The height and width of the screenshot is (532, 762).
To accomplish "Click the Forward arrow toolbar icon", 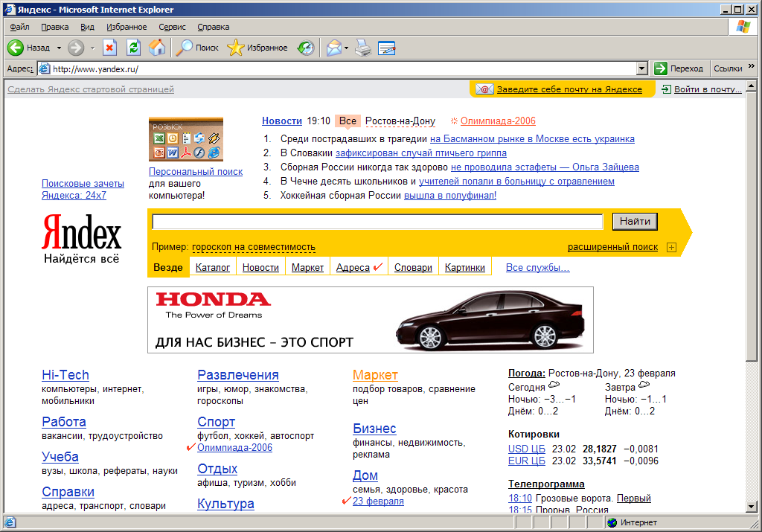I will (75, 48).
